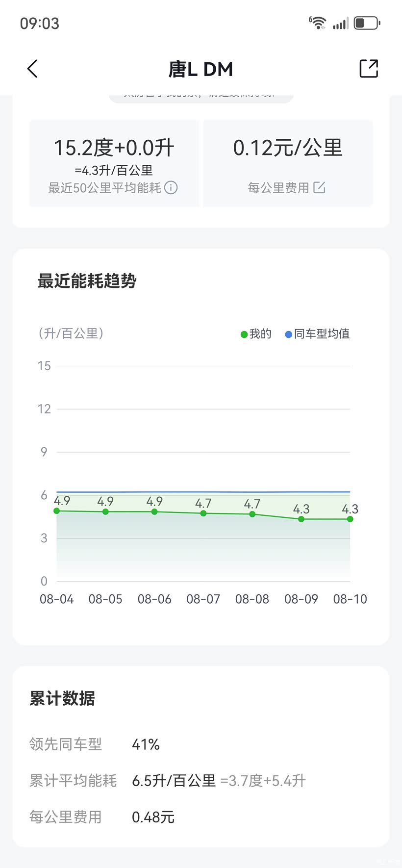This screenshot has width=402, height=868.
Task: Select the 08-08 data point on chart
Action: tap(252, 514)
